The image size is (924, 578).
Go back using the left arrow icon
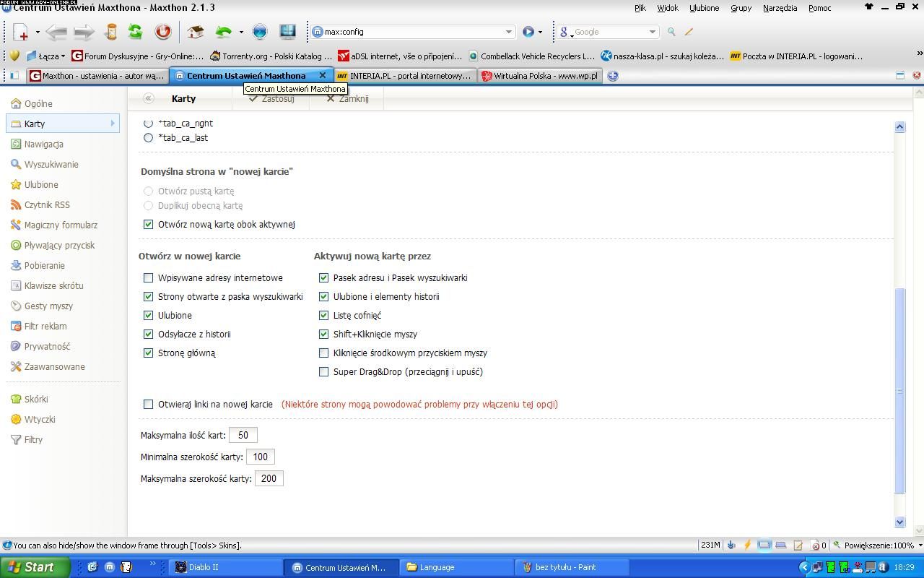click(56, 32)
